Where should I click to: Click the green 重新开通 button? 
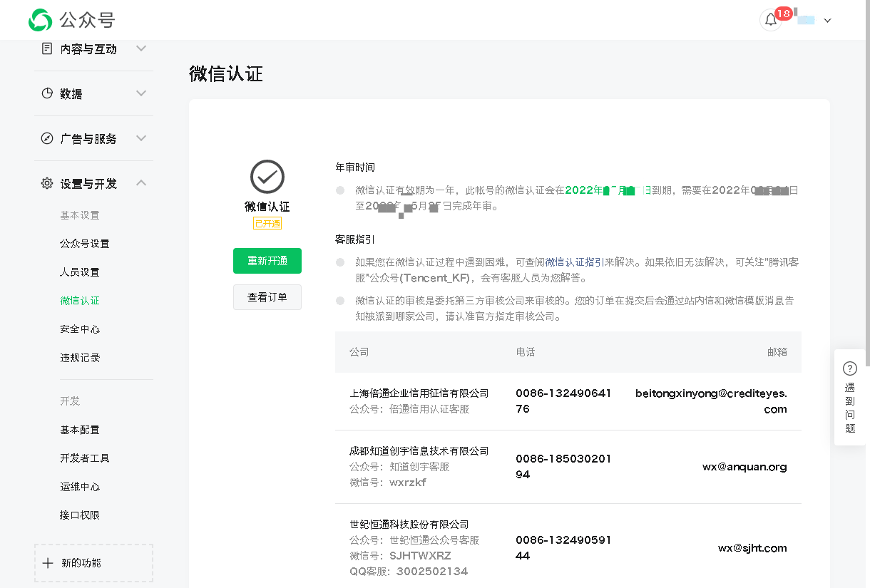click(x=267, y=261)
